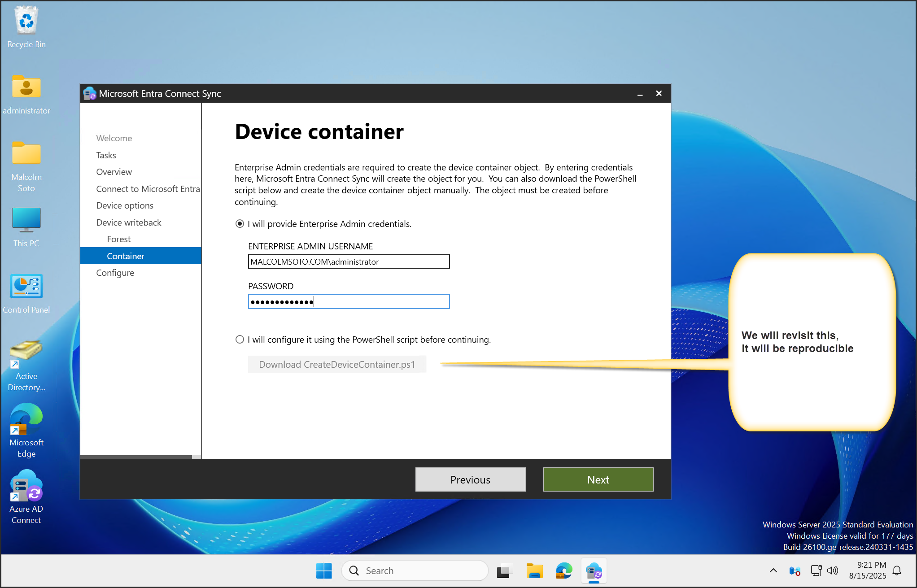Click Entra Connect Sync taskbar icon
This screenshot has height=588, width=917.
pyautogui.click(x=594, y=571)
